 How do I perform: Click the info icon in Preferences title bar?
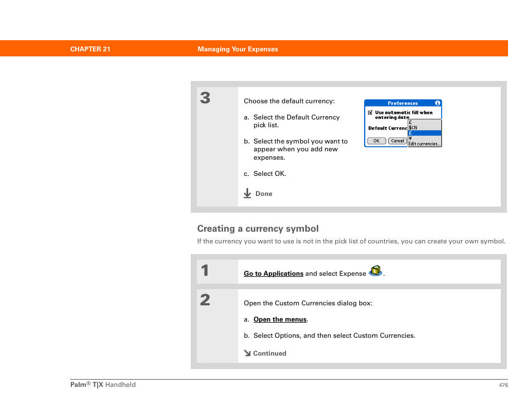tap(438, 103)
